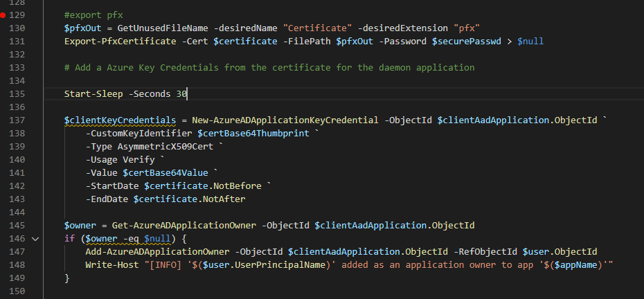Click the $null on line 131

point(530,42)
